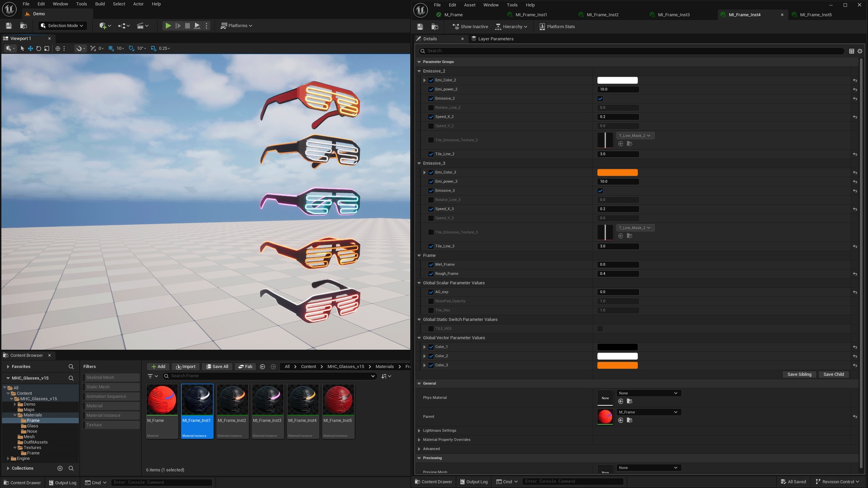Reset Emi_Color_2 to default arrow

[x=855, y=80]
